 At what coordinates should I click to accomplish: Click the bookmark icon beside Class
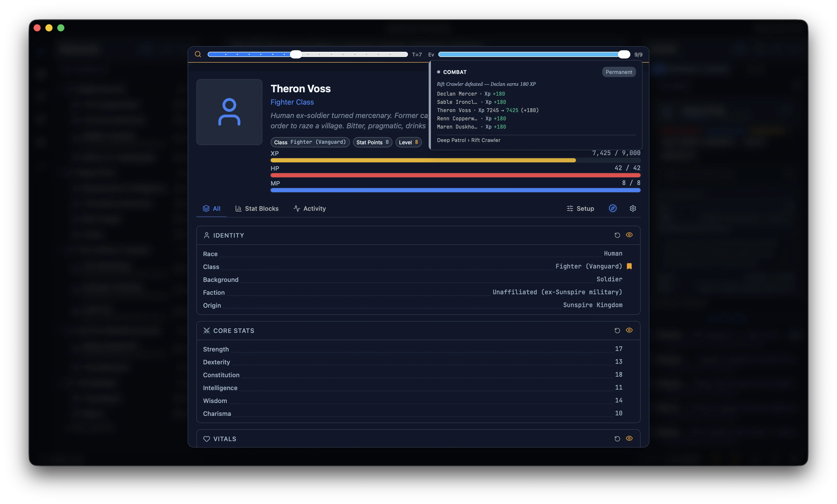point(629,266)
